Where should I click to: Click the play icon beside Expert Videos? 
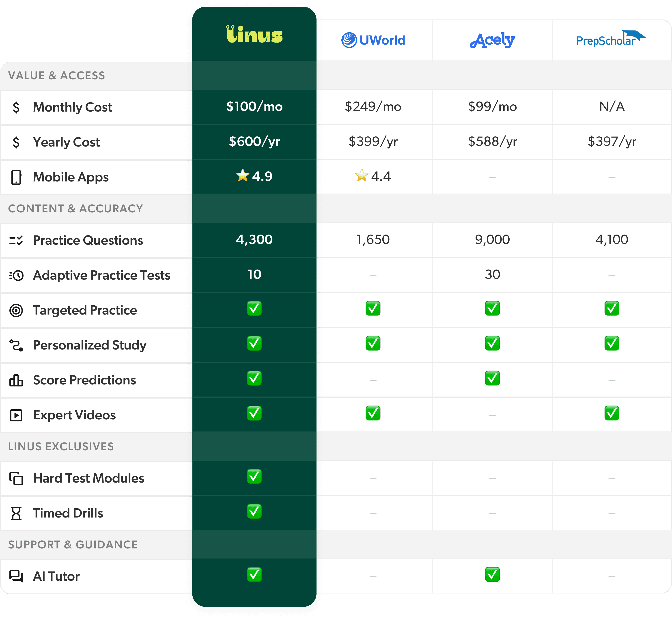pyautogui.click(x=16, y=415)
